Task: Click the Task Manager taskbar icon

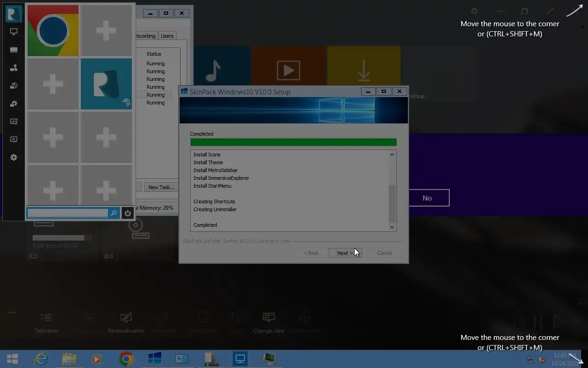Action: (x=269, y=359)
